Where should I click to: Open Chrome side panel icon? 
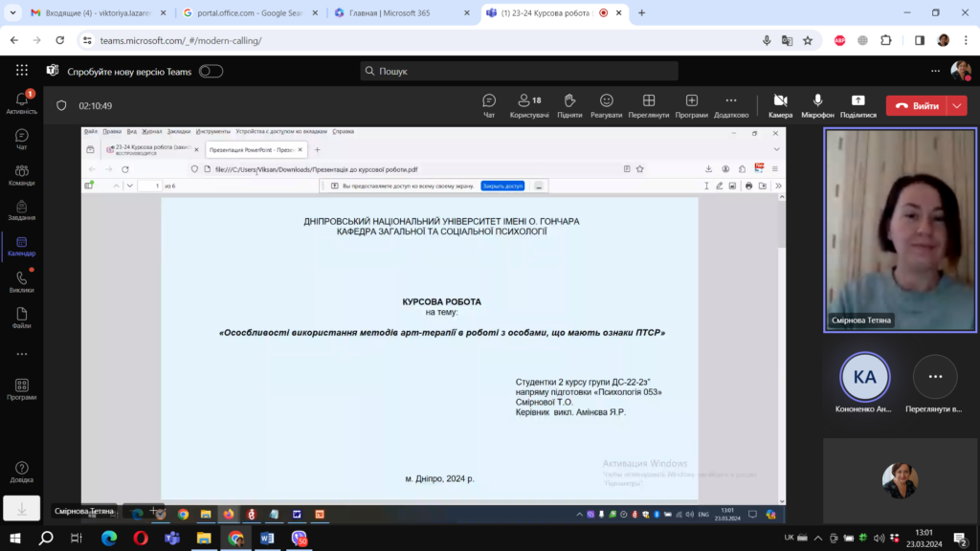920,40
